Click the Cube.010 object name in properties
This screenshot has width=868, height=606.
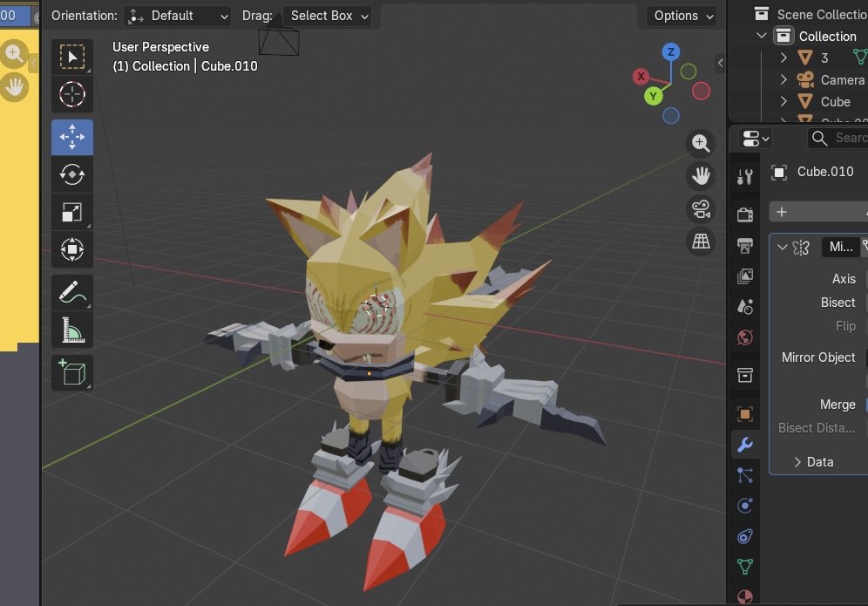pos(824,172)
